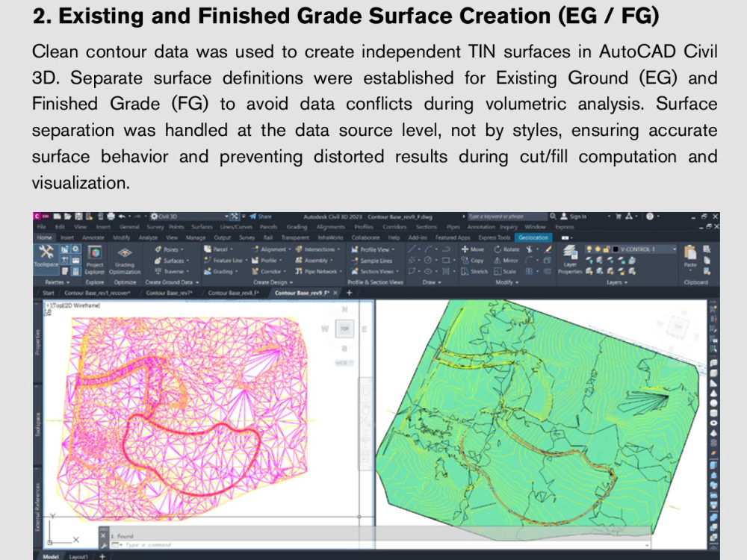Switch to Contour Base_rev1_recover drawing tab
Viewport: 747px width, 560px height.
click(97, 293)
